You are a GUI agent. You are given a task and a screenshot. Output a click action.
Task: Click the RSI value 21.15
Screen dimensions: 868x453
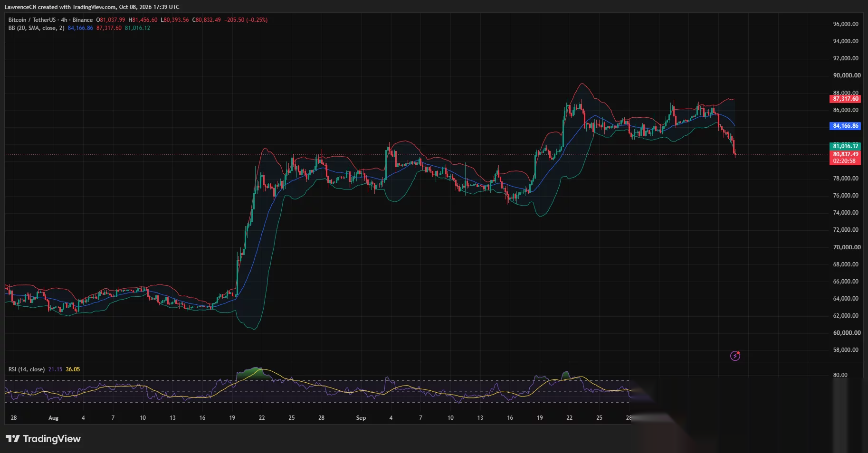coord(55,369)
